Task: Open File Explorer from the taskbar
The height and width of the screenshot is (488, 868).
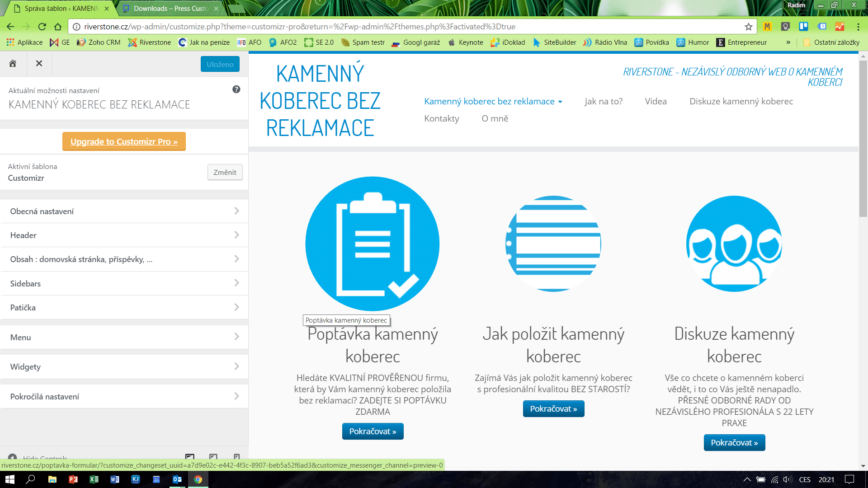Action: pos(52,479)
